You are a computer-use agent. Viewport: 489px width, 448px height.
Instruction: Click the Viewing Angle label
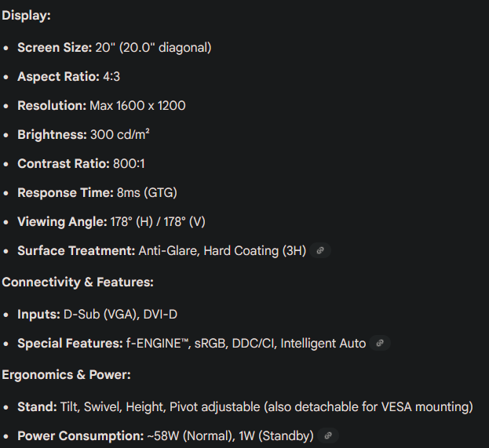62,222
